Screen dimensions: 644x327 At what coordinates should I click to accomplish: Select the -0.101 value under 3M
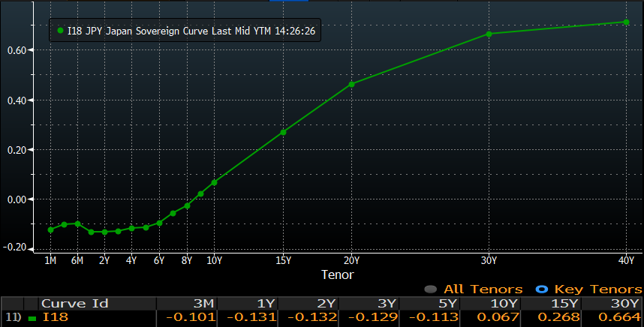point(191,317)
